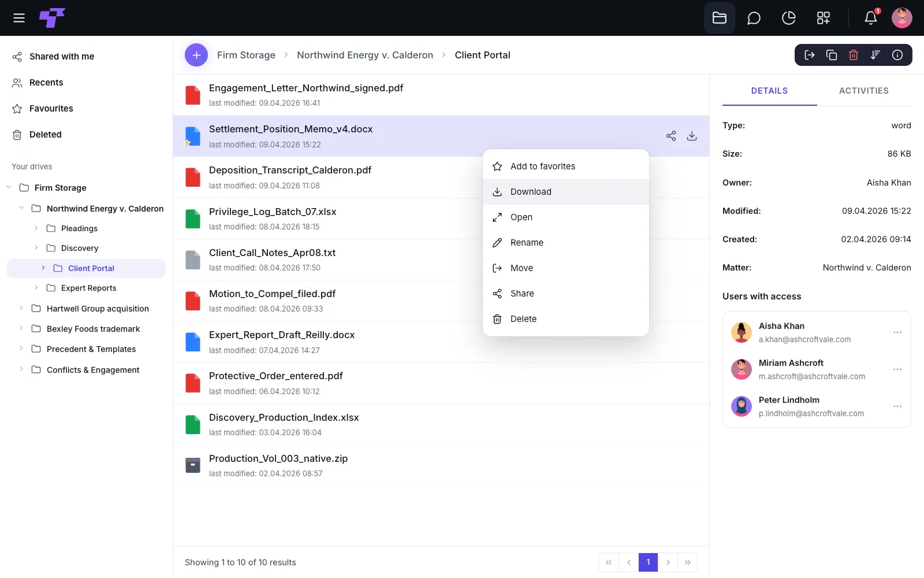
Task: Click the purple plus add button
Action: (x=196, y=55)
